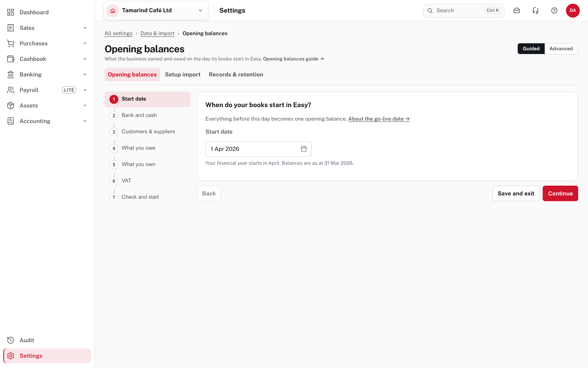Click the headset support icon
This screenshot has width=588, height=368.
point(535,10)
